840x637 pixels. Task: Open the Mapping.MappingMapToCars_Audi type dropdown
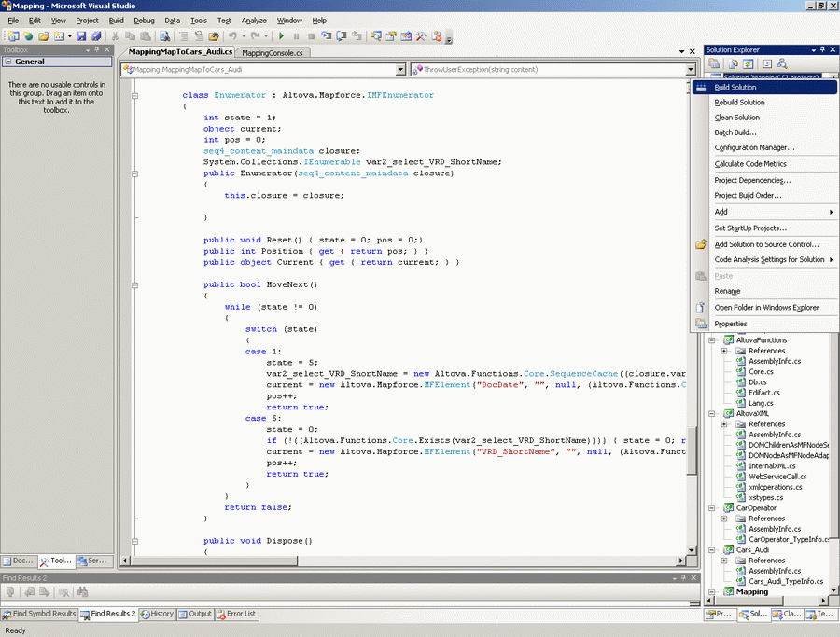(x=400, y=69)
